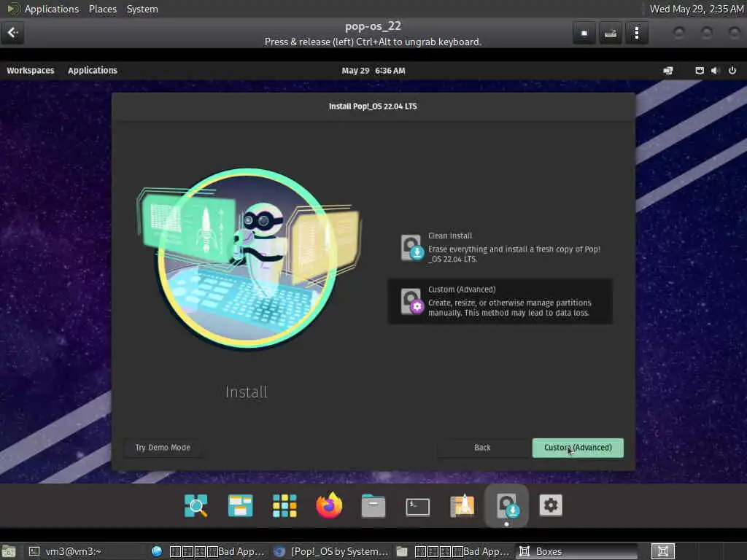Click the Install Pop!_OS 22.04 LTS title
The height and width of the screenshot is (560, 747).
click(x=373, y=106)
